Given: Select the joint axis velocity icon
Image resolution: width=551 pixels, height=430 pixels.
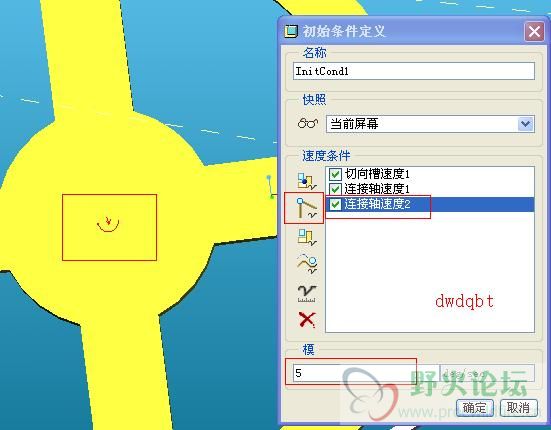Looking at the screenshot, I should coord(306,208).
